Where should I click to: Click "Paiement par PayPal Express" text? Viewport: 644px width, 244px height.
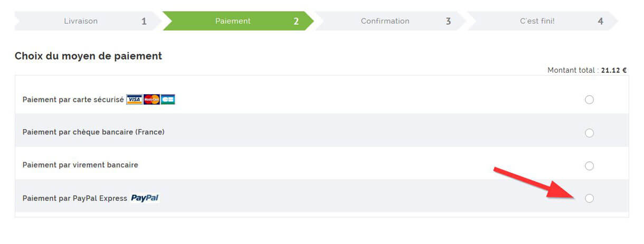coord(74,199)
